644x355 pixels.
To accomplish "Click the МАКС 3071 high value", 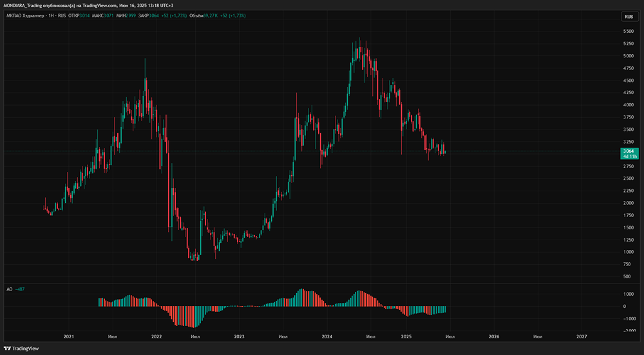I will pyautogui.click(x=102, y=15).
